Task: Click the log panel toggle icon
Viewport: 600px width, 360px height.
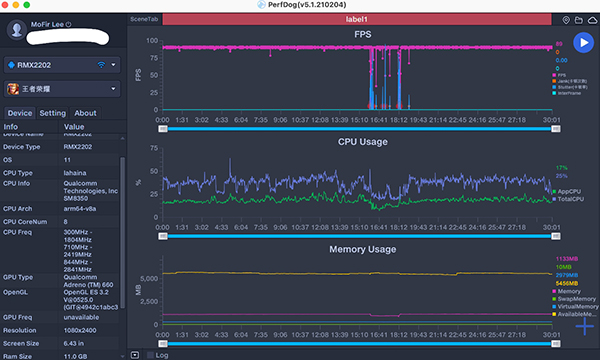Action: click(135, 355)
